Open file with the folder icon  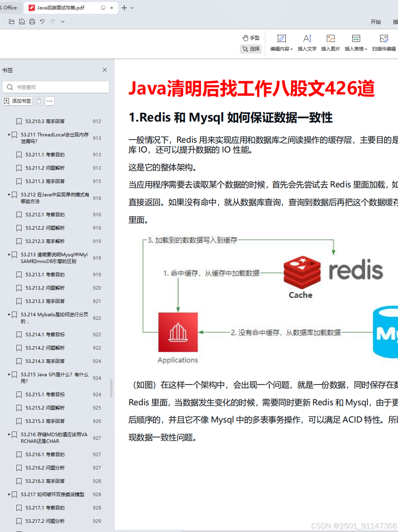click(x=12, y=22)
